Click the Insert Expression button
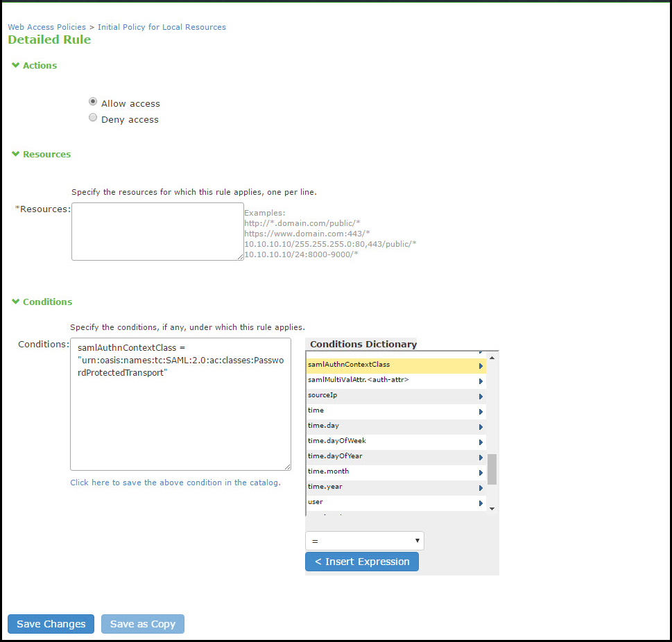The width and height of the screenshot is (672, 642). point(361,561)
